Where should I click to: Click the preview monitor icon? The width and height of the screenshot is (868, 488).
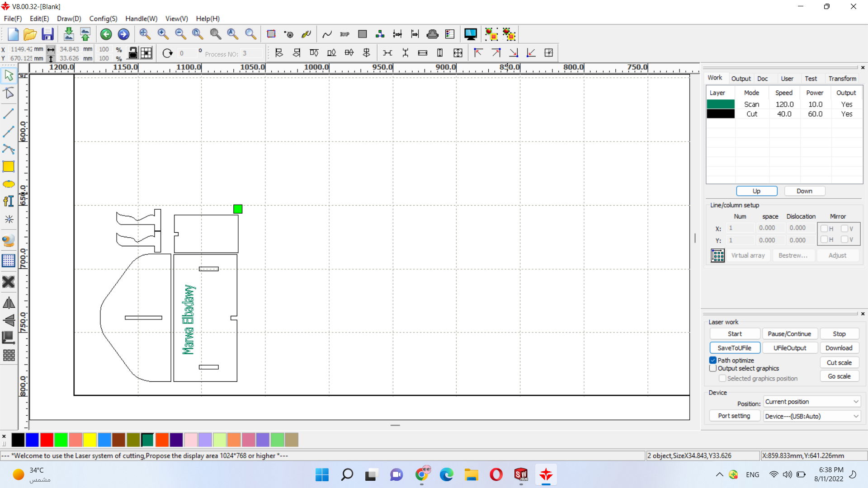click(x=470, y=34)
